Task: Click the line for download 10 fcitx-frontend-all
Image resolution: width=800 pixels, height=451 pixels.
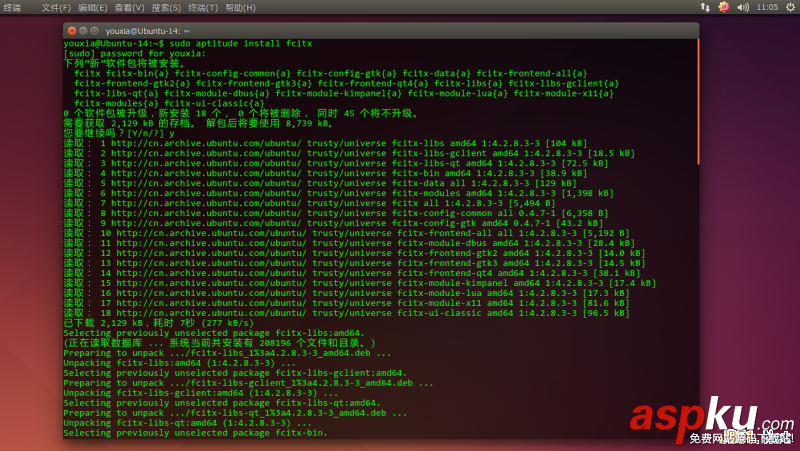Action: (x=346, y=233)
